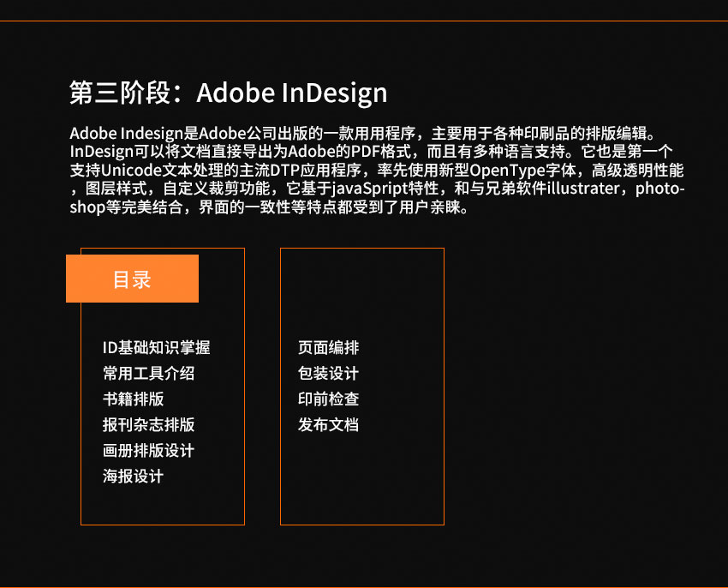
Task: Click the illustrater word in the description
Action: click(582, 189)
